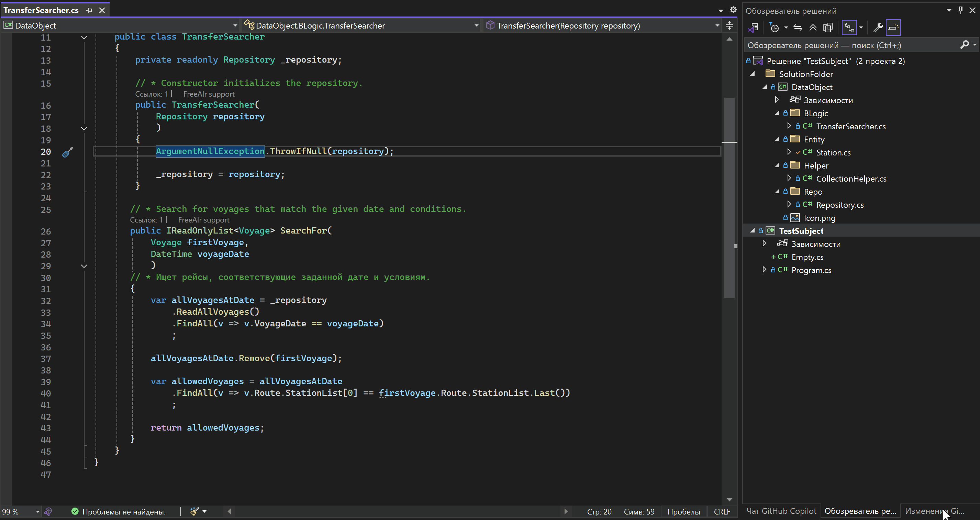
Task: Collapse the BLogic folder node
Action: coord(777,113)
